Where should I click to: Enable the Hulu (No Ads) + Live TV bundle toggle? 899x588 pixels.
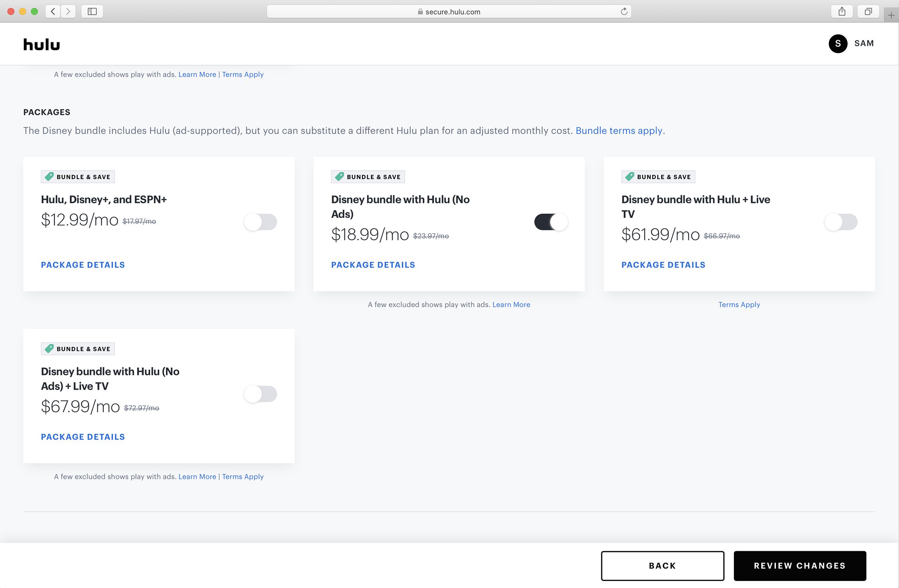point(260,394)
